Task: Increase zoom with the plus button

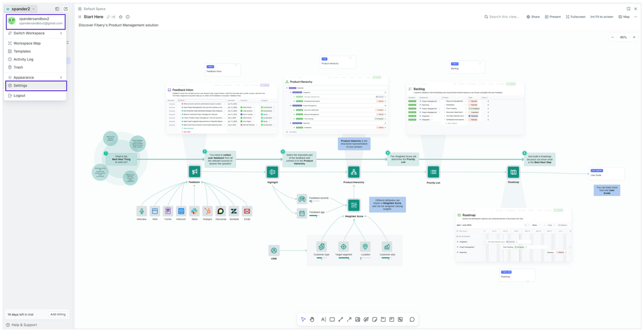Action: tap(634, 37)
